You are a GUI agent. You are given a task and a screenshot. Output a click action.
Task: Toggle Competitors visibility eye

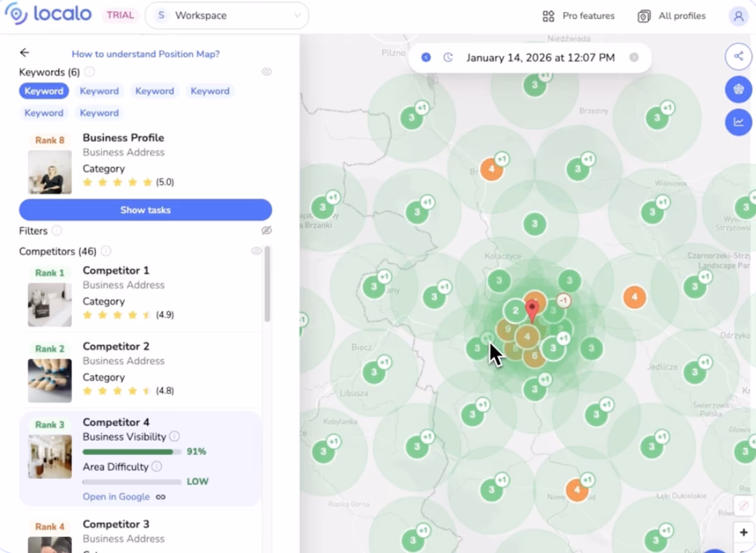256,251
